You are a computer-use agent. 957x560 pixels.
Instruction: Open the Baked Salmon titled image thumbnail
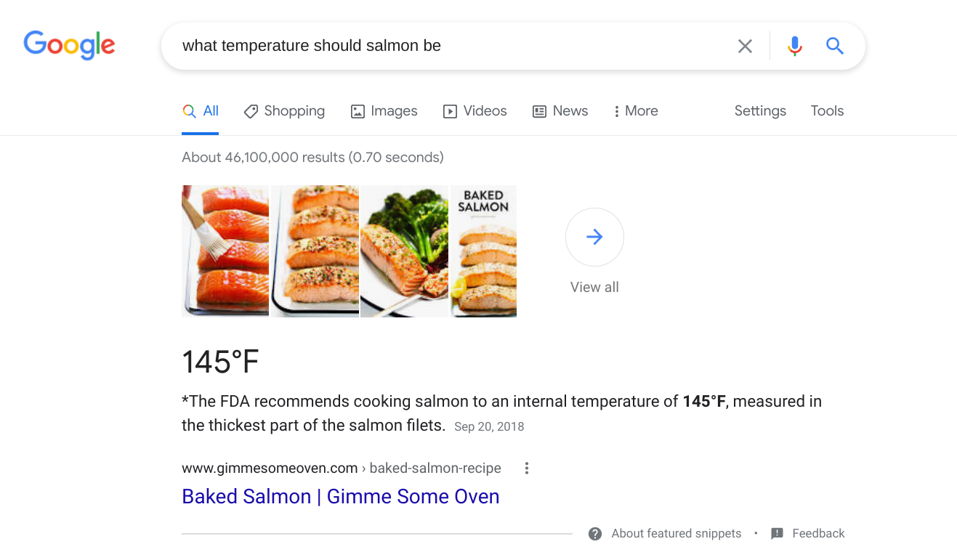coord(484,251)
